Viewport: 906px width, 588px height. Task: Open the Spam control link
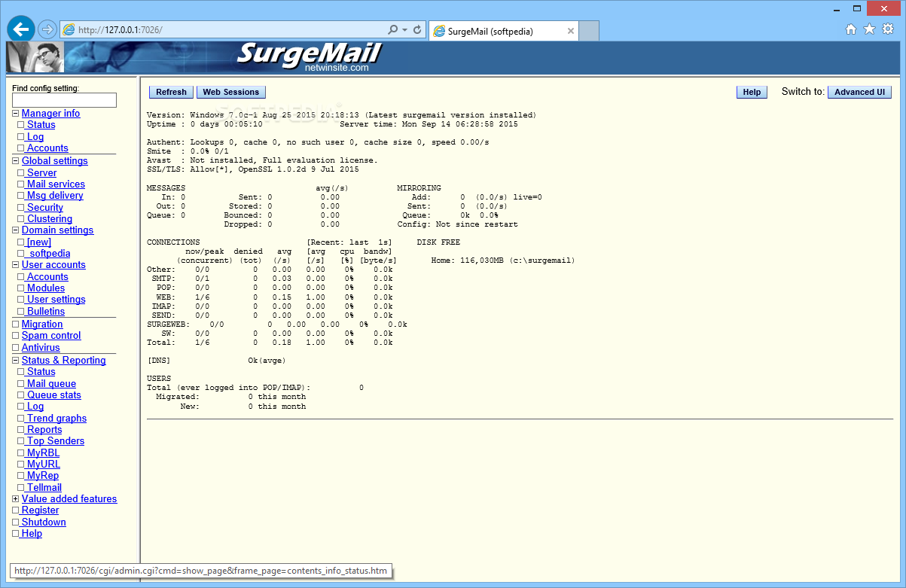click(x=51, y=336)
